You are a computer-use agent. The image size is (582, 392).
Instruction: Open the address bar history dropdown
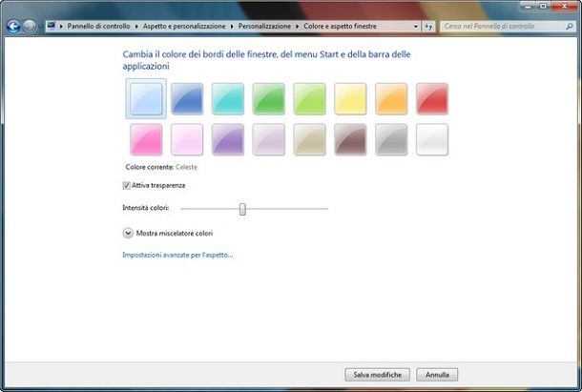tap(415, 27)
